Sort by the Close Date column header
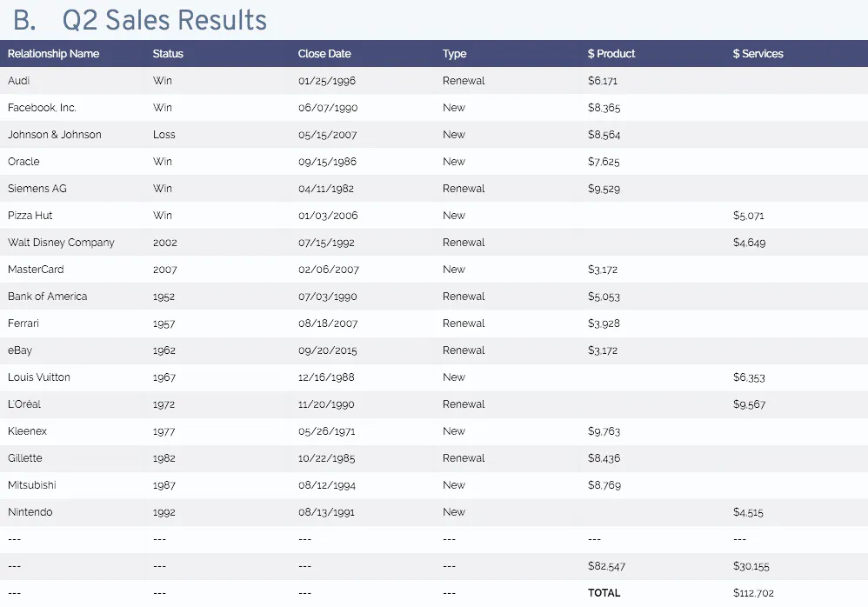This screenshot has width=868, height=607. point(324,54)
